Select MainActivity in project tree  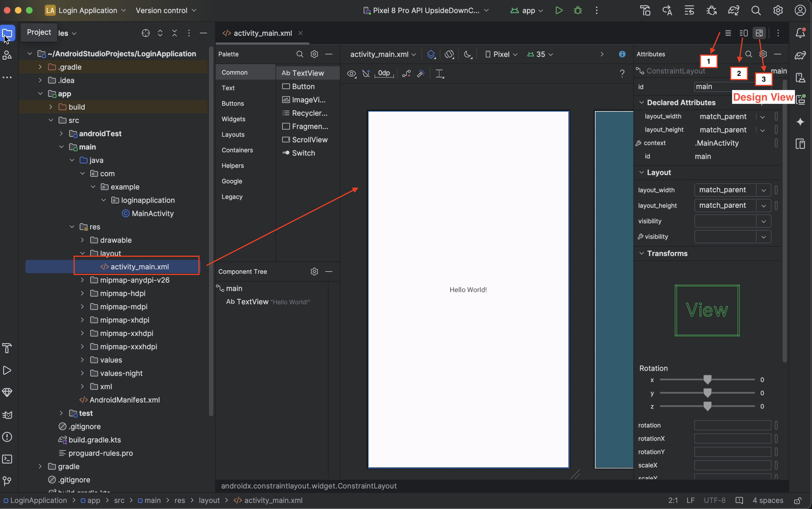pos(148,214)
